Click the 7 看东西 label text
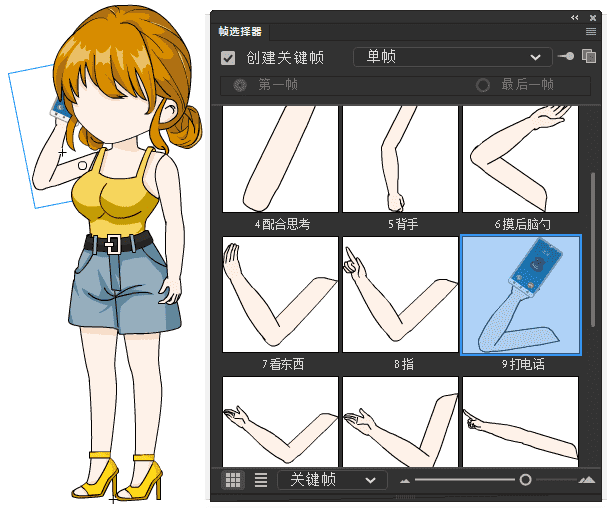The height and width of the screenshot is (516, 610). click(283, 364)
